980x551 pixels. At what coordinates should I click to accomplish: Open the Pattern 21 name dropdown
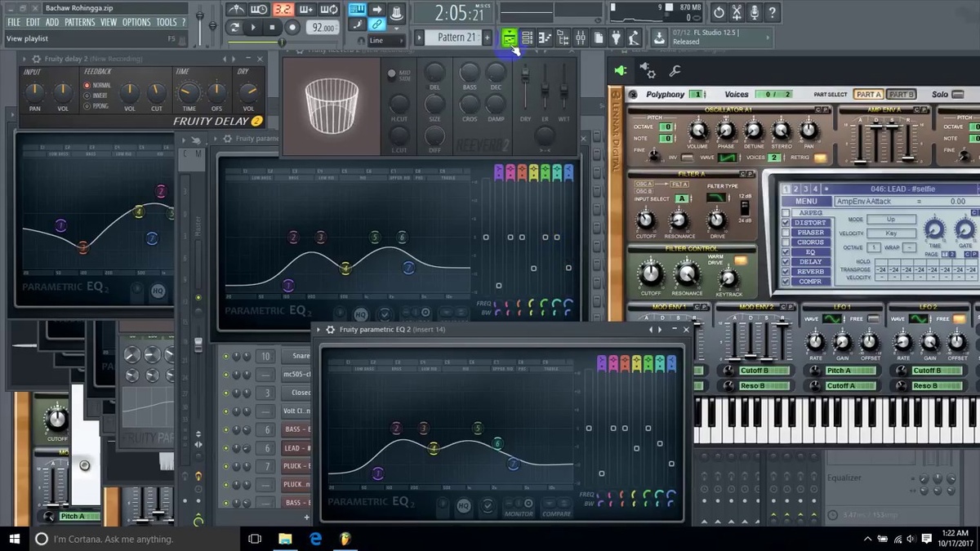point(453,38)
